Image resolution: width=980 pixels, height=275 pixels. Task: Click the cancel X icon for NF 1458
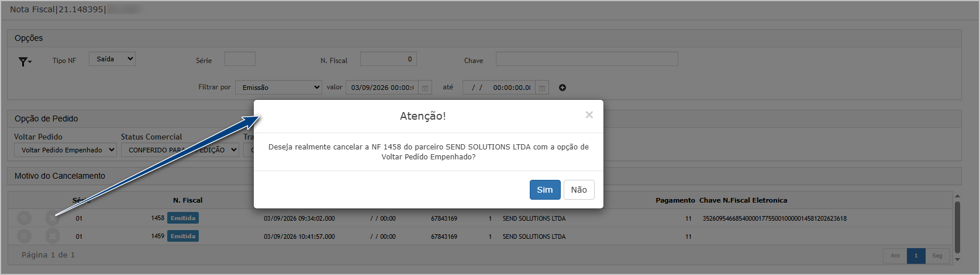(53, 218)
